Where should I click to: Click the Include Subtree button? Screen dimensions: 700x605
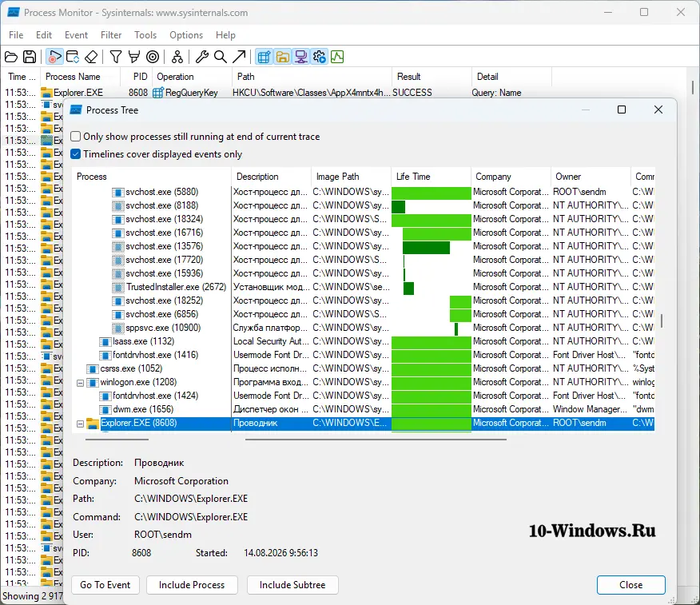coord(292,585)
